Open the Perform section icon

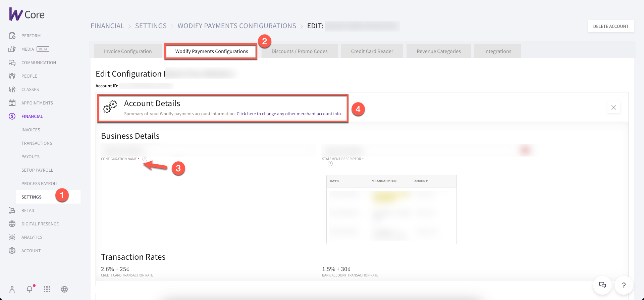pyautogui.click(x=12, y=36)
